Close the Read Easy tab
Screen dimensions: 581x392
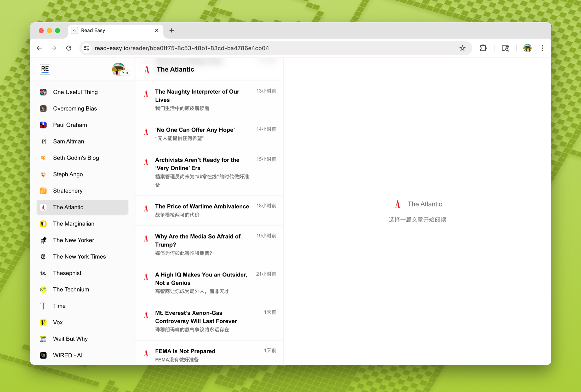[x=157, y=31]
